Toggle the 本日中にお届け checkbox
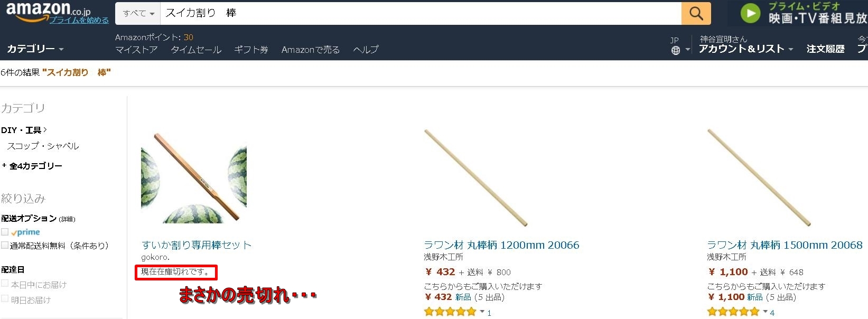 [5, 284]
